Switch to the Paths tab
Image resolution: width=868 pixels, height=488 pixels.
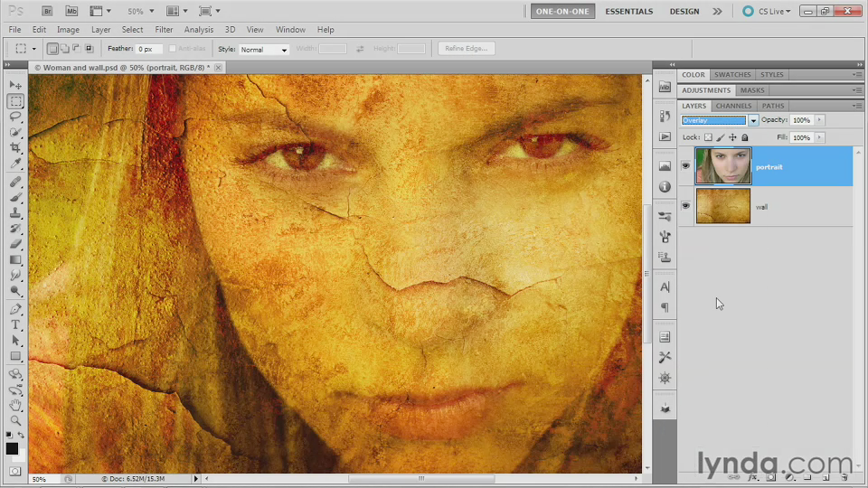click(x=773, y=106)
